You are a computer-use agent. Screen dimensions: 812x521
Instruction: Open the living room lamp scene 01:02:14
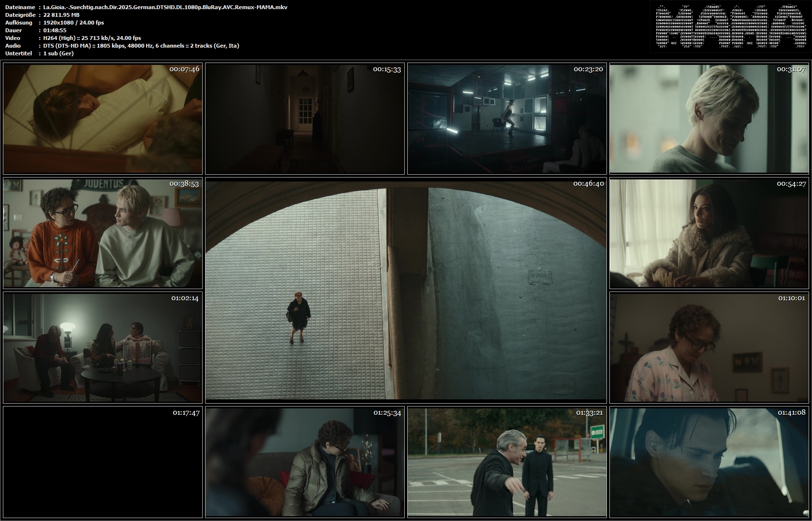click(x=103, y=347)
